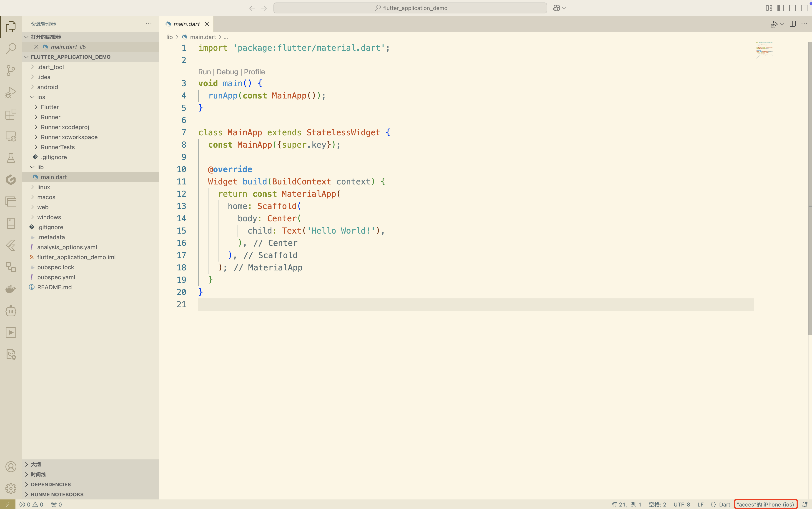Click the Run code lens link
Image resolution: width=812 pixels, height=509 pixels.
(x=204, y=72)
